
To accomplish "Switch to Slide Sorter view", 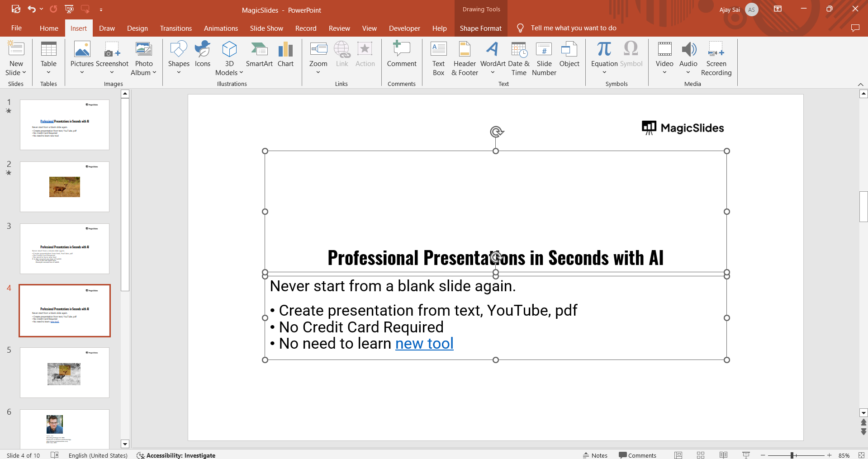I will coord(701,455).
